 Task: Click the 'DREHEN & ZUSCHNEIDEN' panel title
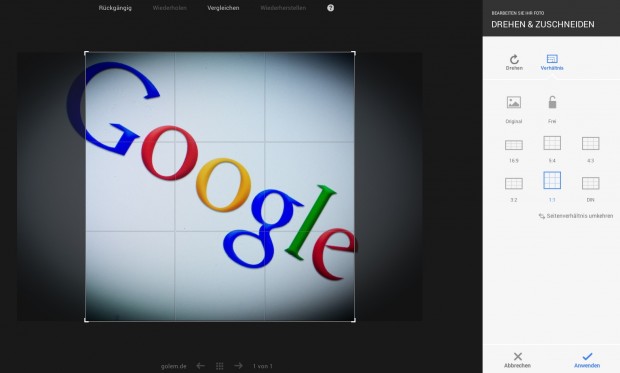[x=542, y=25]
